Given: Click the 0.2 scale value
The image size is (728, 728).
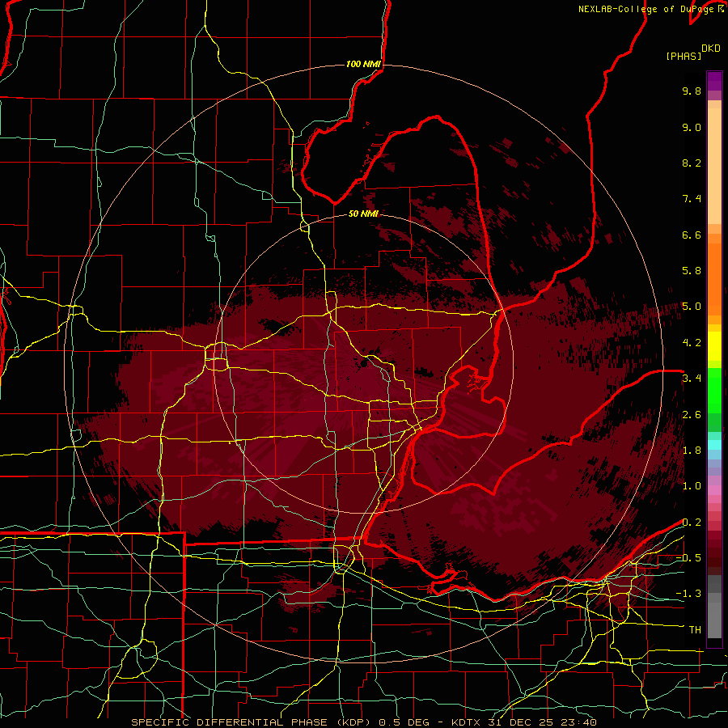Looking at the screenshot, I should (692, 523).
